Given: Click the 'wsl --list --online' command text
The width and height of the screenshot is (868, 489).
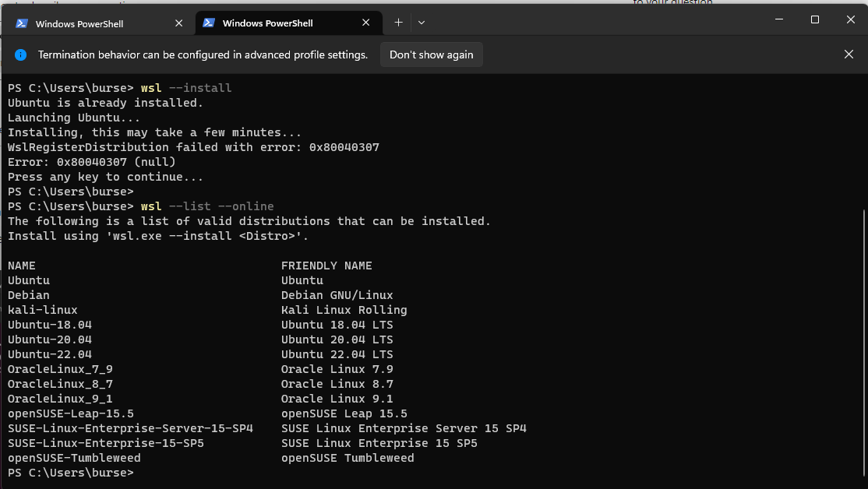Looking at the screenshot, I should [207, 206].
